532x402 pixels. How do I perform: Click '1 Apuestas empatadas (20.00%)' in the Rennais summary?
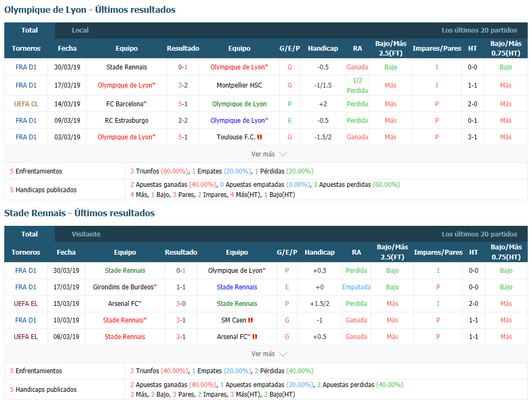(x=267, y=385)
